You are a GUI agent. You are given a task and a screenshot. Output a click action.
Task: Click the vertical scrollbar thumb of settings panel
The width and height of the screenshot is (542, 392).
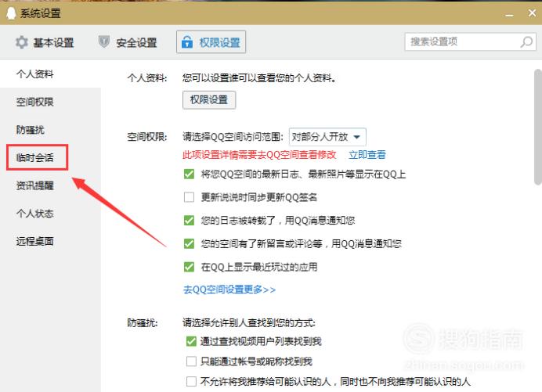coord(538,127)
